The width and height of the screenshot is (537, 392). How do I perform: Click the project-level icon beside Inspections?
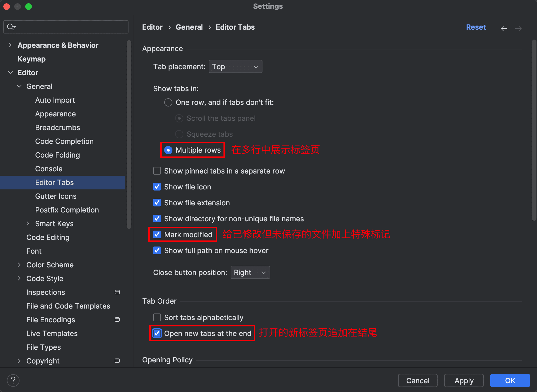[117, 292]
